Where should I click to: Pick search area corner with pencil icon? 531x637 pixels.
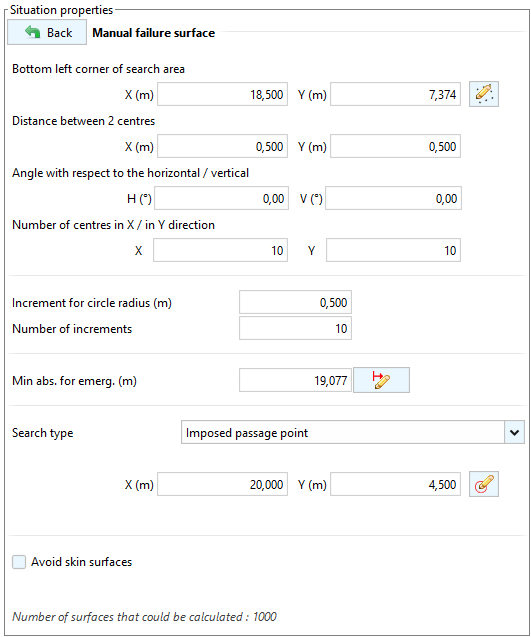(483, 94)
